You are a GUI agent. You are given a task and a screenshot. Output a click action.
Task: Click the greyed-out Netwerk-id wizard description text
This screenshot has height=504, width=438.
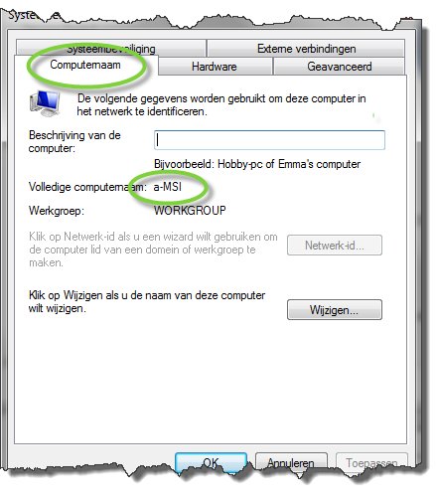[x=153, y=250]
